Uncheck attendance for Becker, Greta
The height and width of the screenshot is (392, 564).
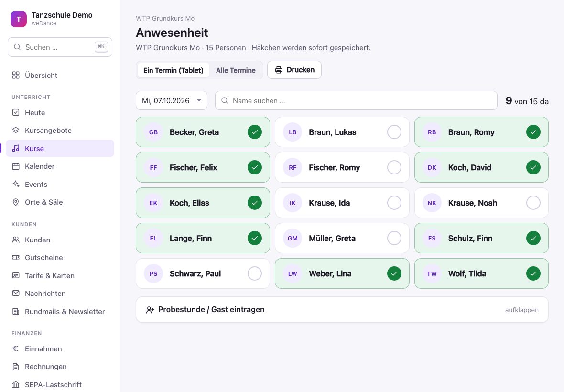(x=255, y=132)
